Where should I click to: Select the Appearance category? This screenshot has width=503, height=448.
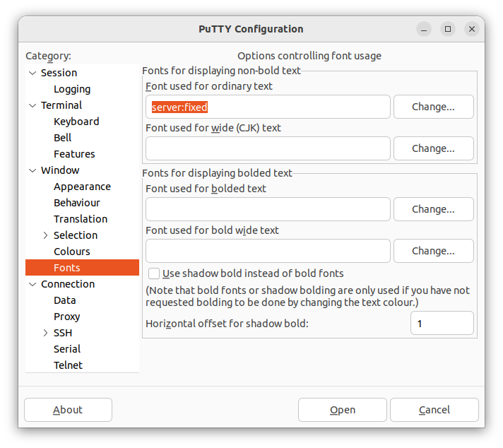tap(82, 187)
